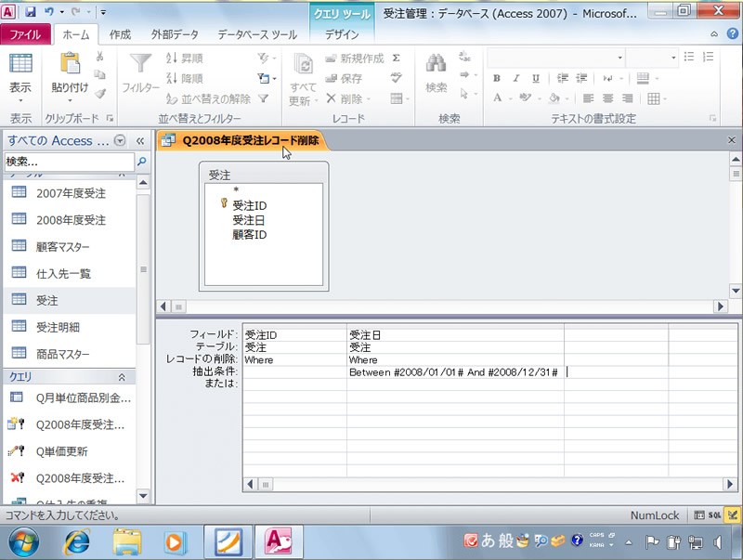Toggle bold formatting B
Image resolution: width=743 pixels, height=560 pixels.
(497, 78)
